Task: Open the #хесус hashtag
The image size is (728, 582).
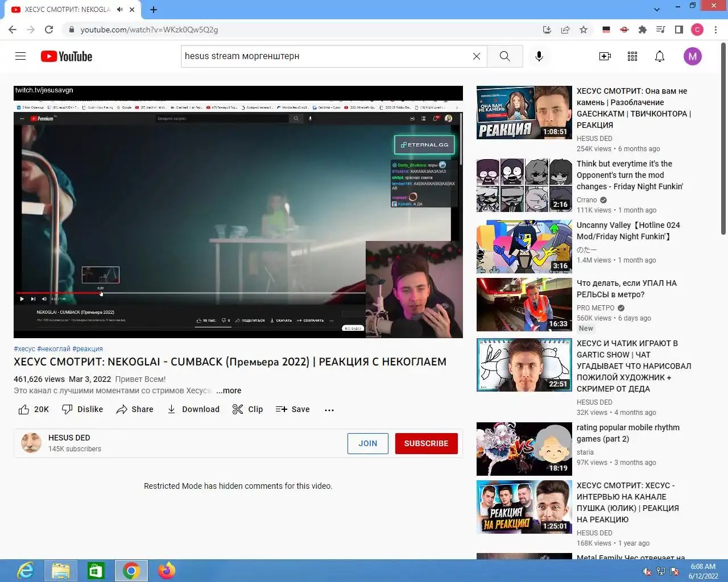Action: click(x=24, y=349)
